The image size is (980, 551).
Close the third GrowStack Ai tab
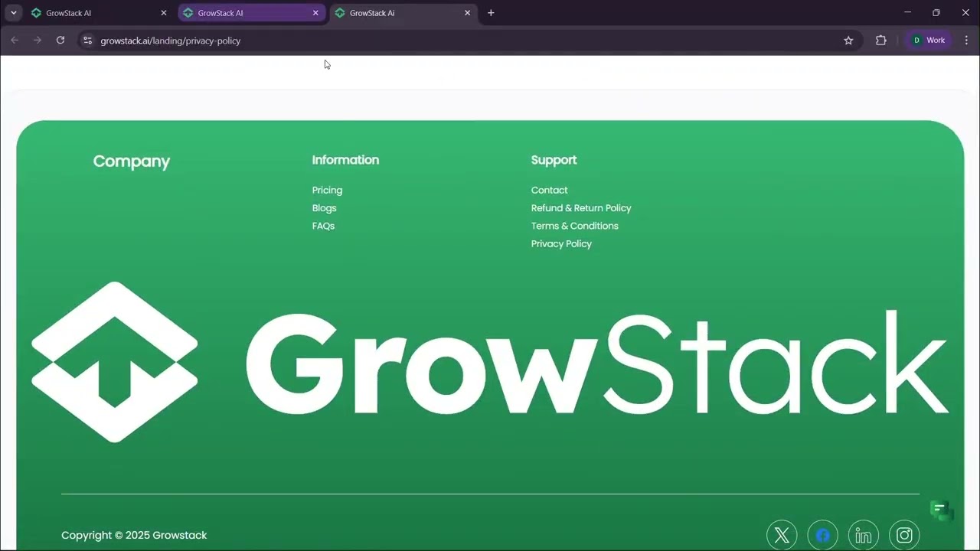click(467, 13)
